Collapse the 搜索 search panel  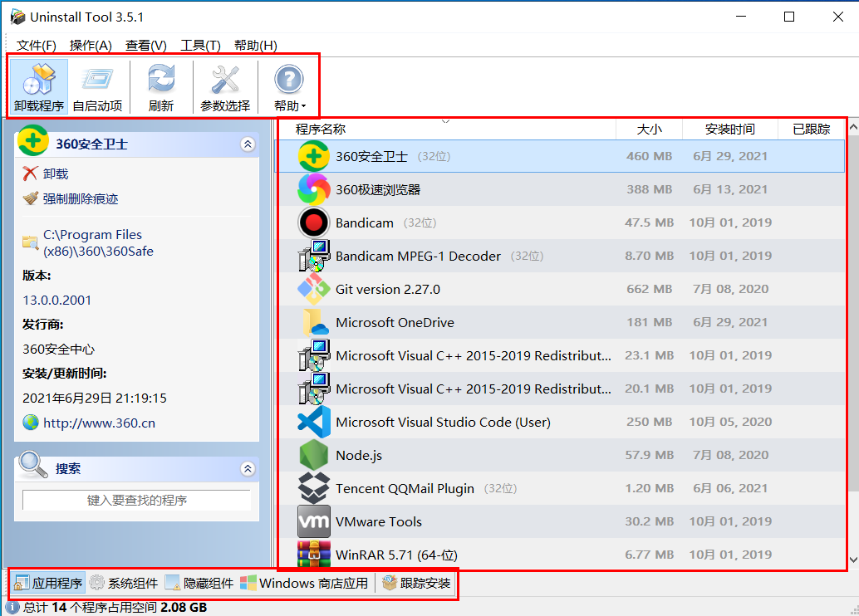point(248,469)
